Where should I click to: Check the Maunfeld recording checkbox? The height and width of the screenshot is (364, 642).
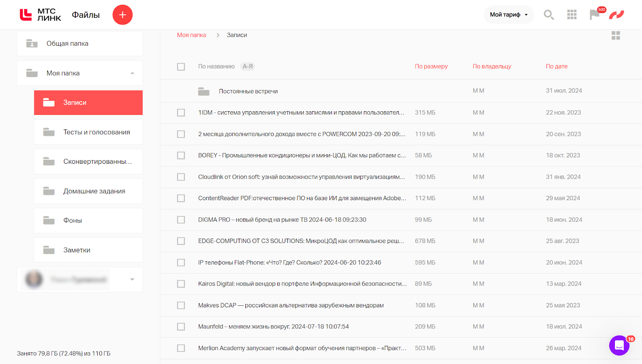(x=181, y=327)
